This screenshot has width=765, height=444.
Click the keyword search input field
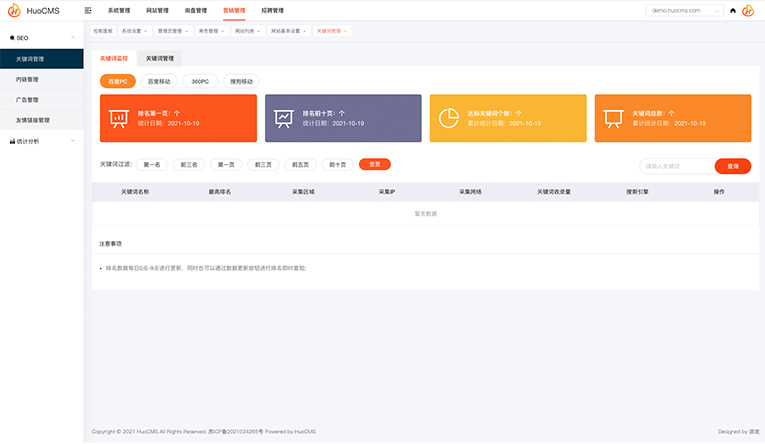click(x=676, y=166)
